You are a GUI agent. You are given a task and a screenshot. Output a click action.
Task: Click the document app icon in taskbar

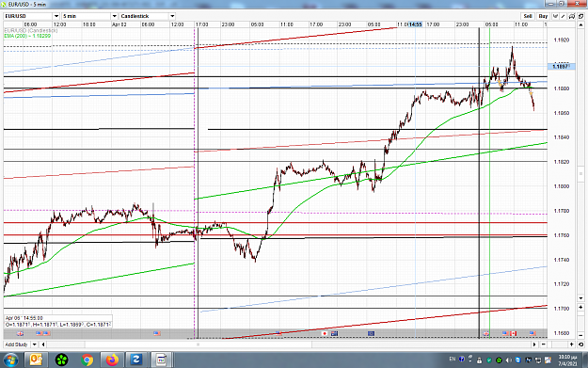[162, 360]
